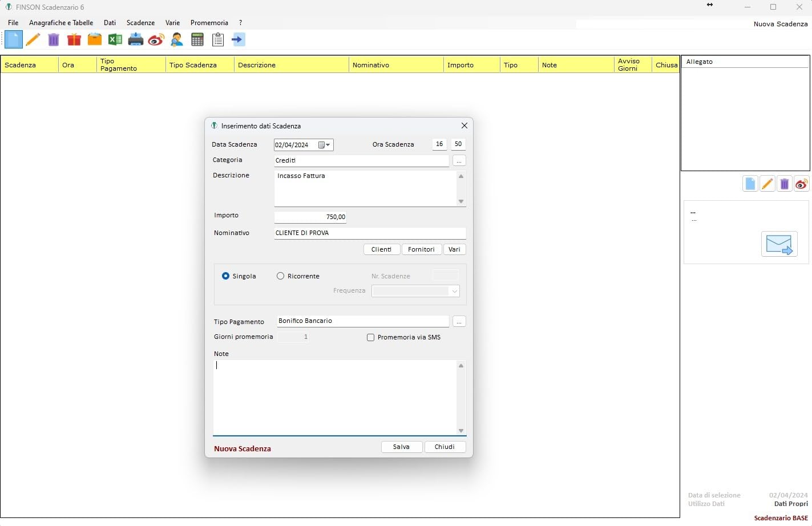812x526 pixels.
Task: Click the blue new document toolbar icon
Action: click(x=14, y=39)
